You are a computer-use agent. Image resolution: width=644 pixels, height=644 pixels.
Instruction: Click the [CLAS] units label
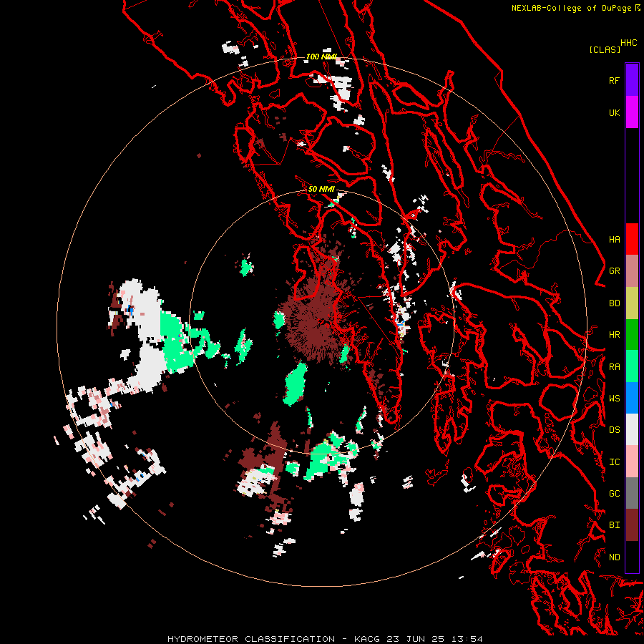point(605,49)
